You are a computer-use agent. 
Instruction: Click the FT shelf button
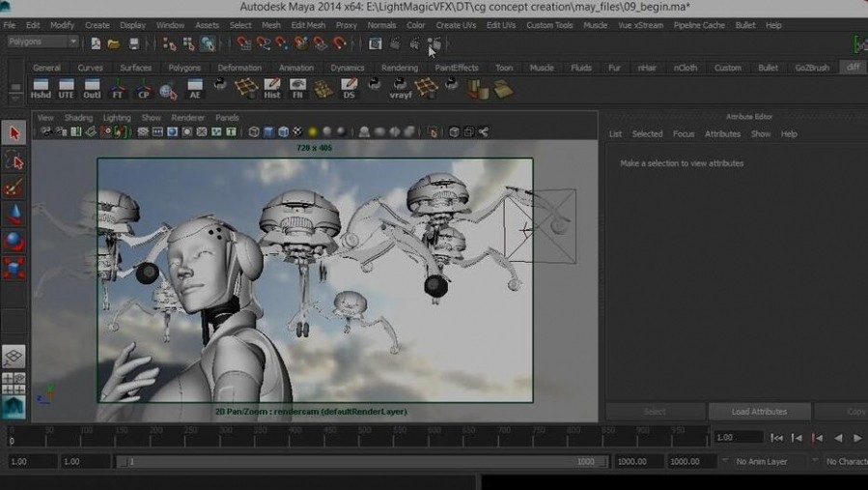click(118, 89)
